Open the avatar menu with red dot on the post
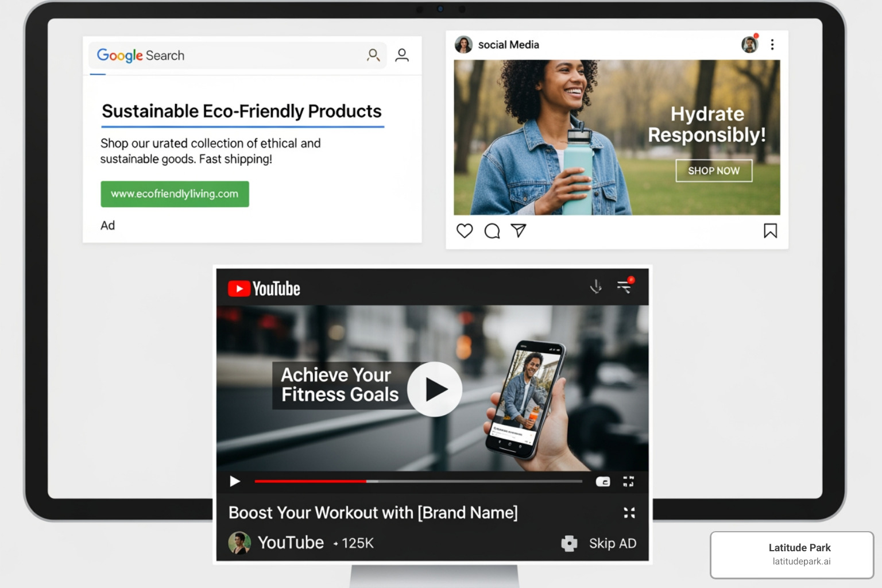The width and height of the screenshot is (882, 588). pyautogui.click(x=749, y=44)
